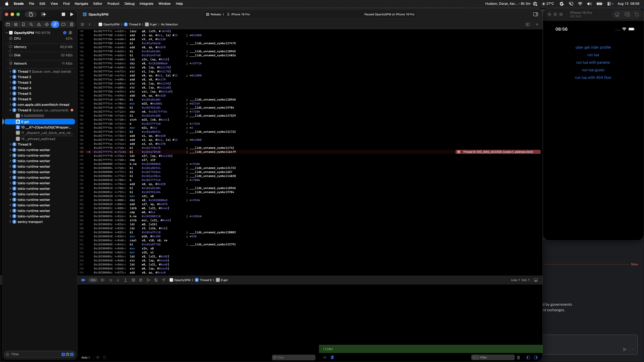Open the Auto variables scope dropdown
The width and height of the screenshot is (644, 362).
pyautogui.click(x=86, y=357)
